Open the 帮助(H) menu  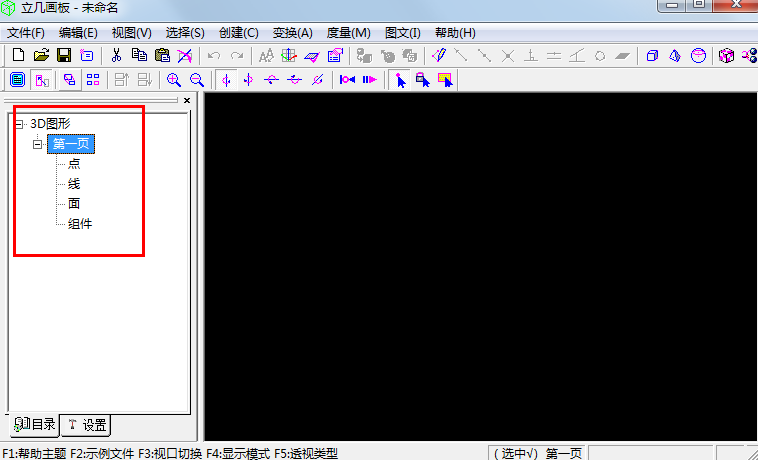[x=455, y=33]
